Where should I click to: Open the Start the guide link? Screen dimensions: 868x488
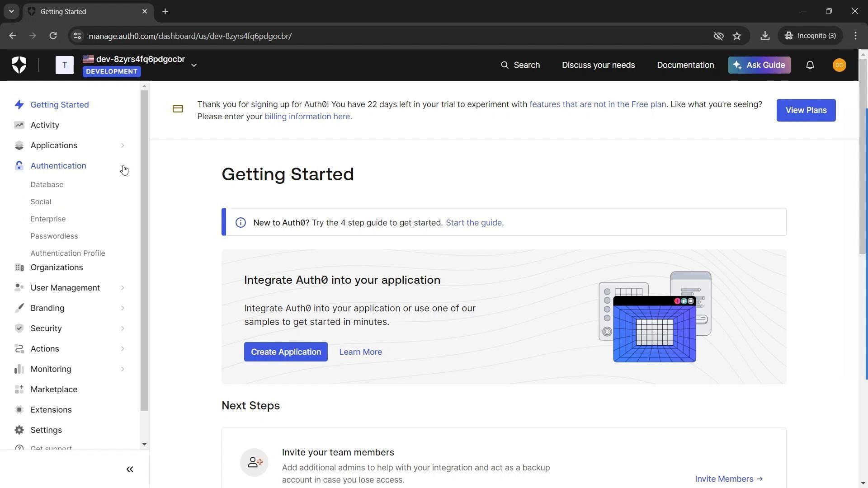(474, 223)
